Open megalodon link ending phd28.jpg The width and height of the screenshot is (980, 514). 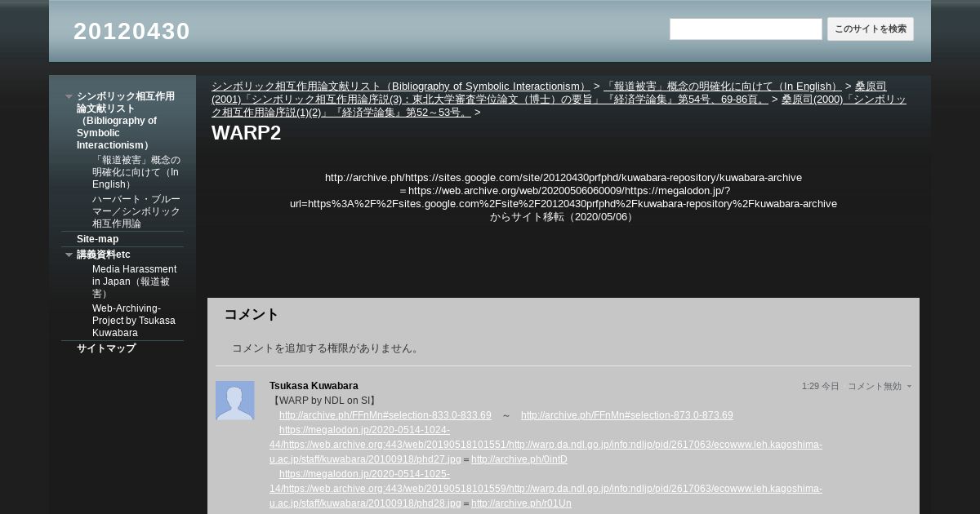coord(546,489)
